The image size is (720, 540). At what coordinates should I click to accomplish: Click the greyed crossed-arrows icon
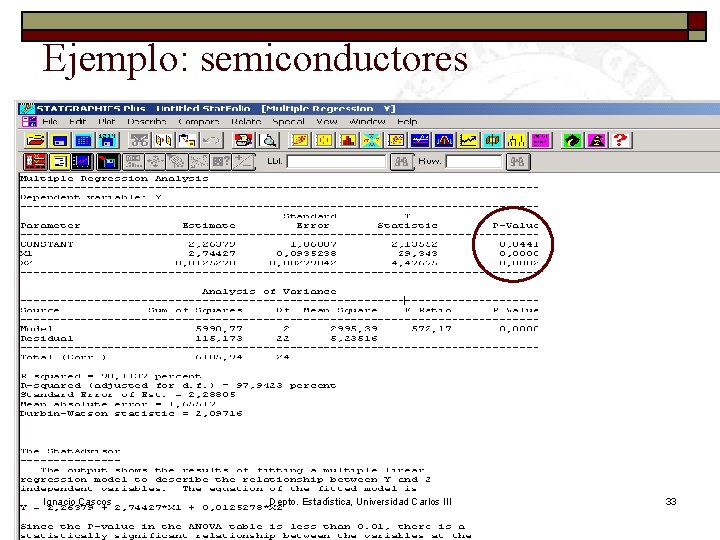pyautogui.click(x=155, y=162)
